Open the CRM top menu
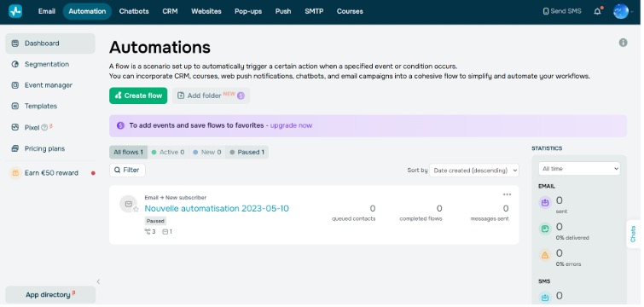This screenshot has width=644, height=307. (x=170, y=11)
